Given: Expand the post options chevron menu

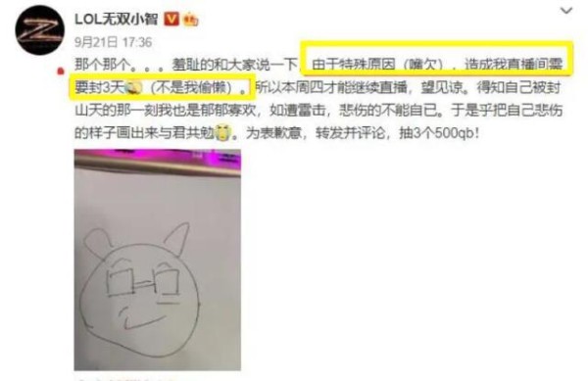Looking at the screenshot, I should coord(566,11).
